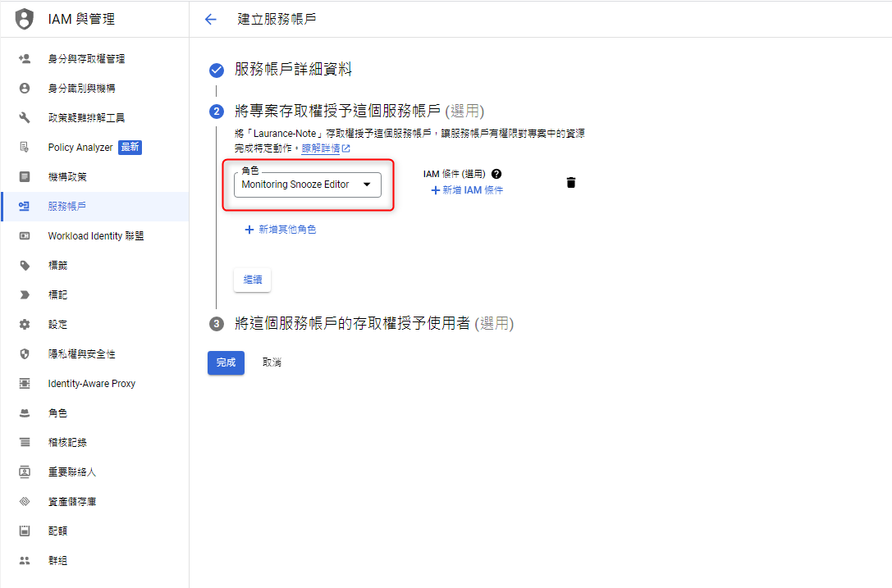Click the 角色 hat icon in sidebar
The height and width of the screenshot is (588, 892).
pyautogui.click(x=25, y=413)
